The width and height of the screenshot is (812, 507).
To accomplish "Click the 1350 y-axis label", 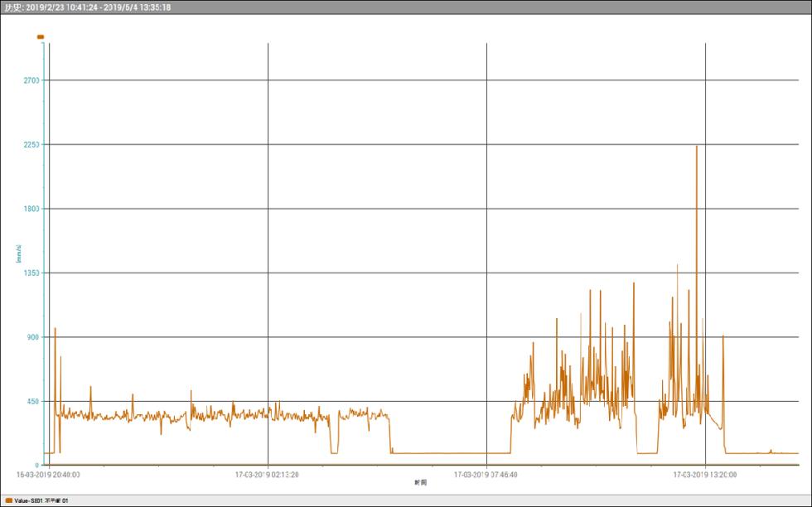I will [x=31, y=273].
